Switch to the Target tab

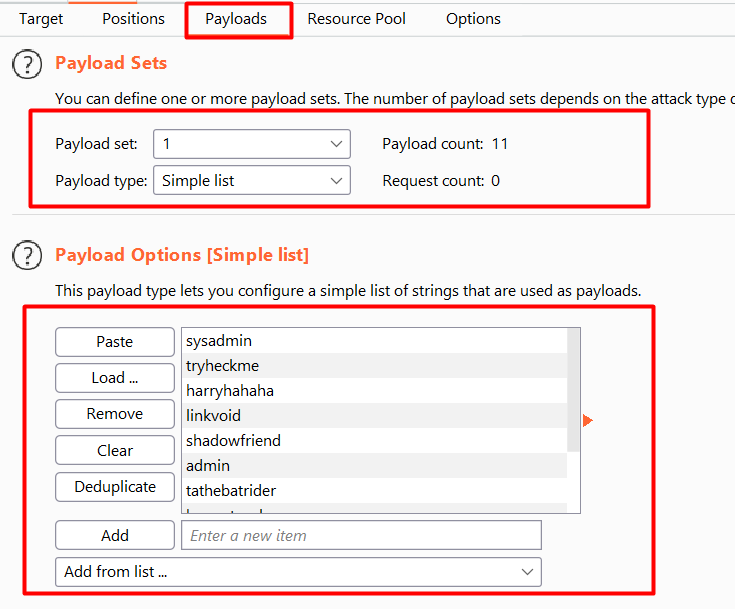pos(41,19)
